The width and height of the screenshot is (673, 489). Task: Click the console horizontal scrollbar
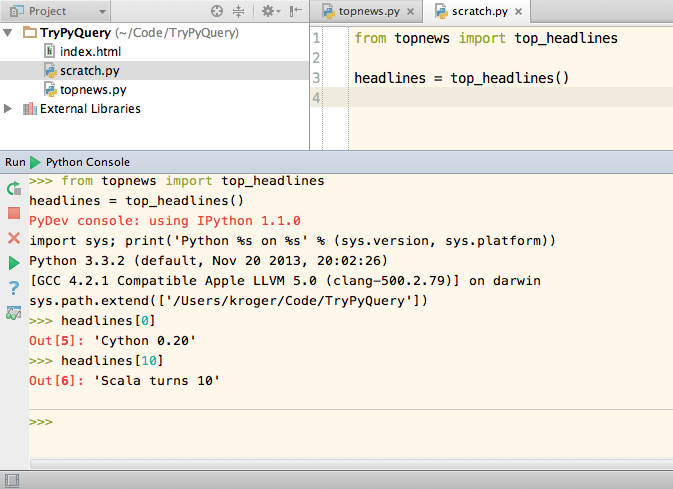pos(351,464)
